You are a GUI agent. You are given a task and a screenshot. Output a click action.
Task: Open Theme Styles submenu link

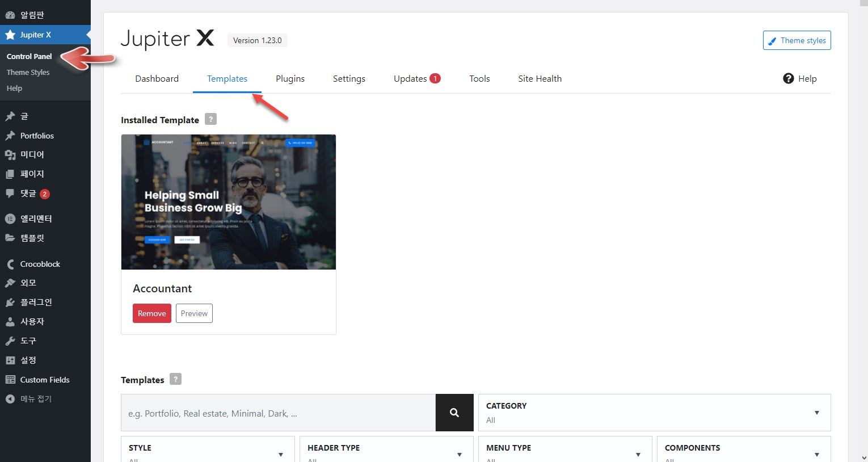28,72
